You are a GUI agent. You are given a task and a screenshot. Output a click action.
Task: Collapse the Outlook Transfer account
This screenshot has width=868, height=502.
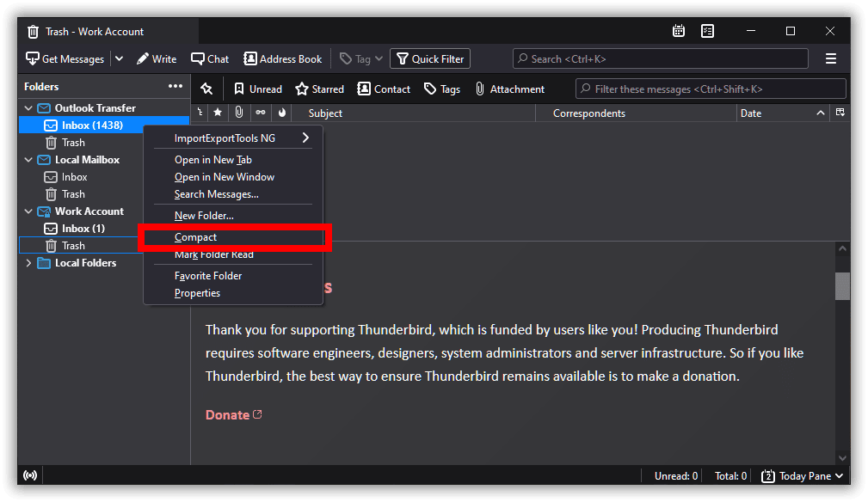point(28,108)
